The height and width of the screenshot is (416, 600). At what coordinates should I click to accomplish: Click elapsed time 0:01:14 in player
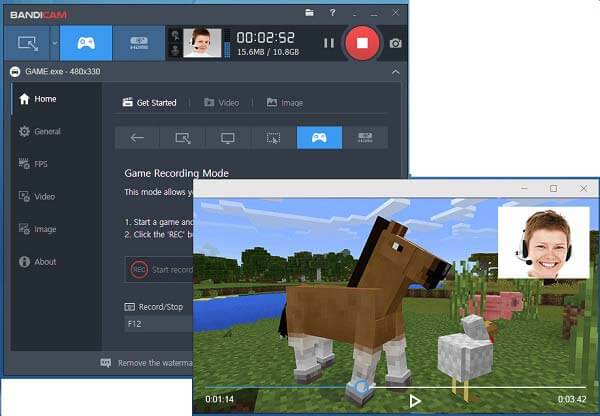pos(219,399)
